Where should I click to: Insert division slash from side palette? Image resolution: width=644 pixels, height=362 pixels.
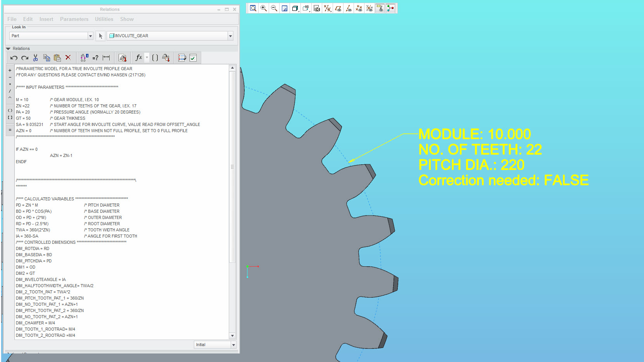[x=10, y=91]
